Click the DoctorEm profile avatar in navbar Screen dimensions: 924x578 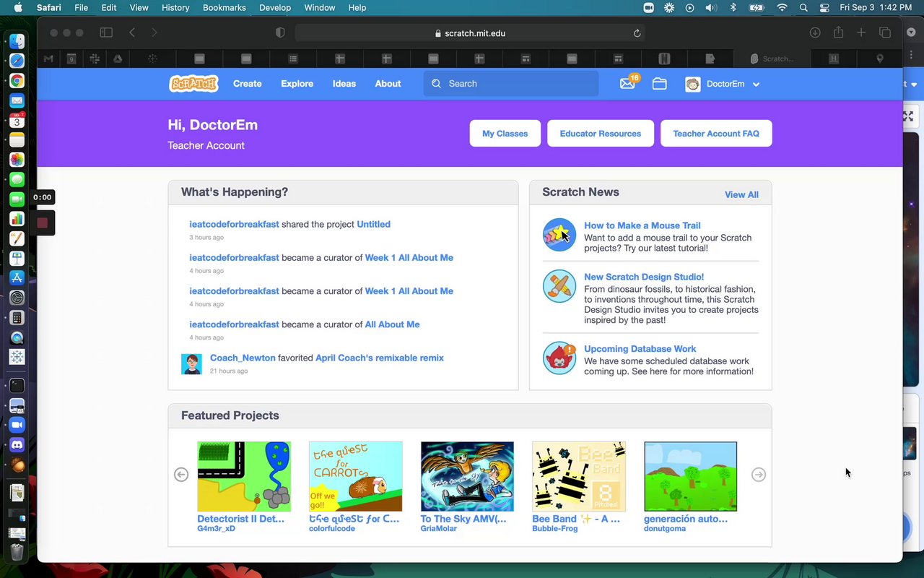point(693,84)
